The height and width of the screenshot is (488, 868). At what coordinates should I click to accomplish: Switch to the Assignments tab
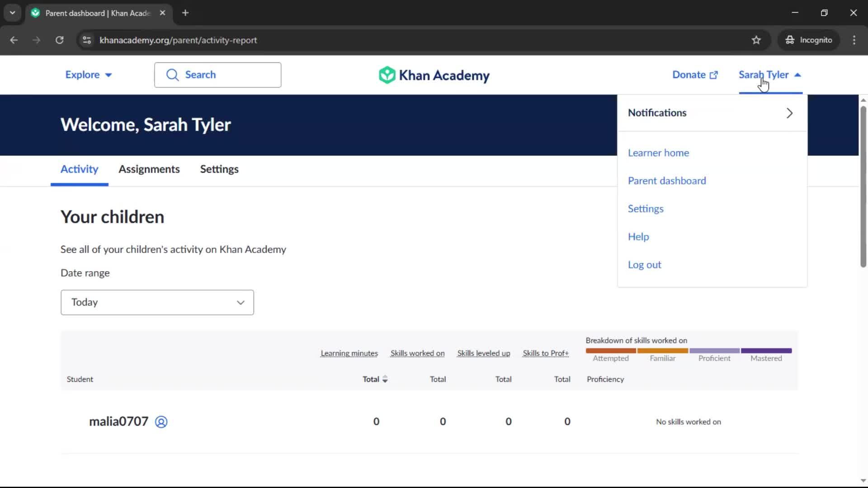(x=149, y=169)
